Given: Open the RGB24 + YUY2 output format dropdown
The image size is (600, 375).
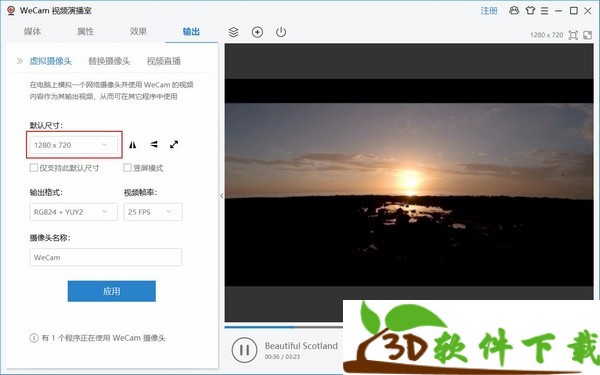Looking at the screenshot, I should point(73,212).
